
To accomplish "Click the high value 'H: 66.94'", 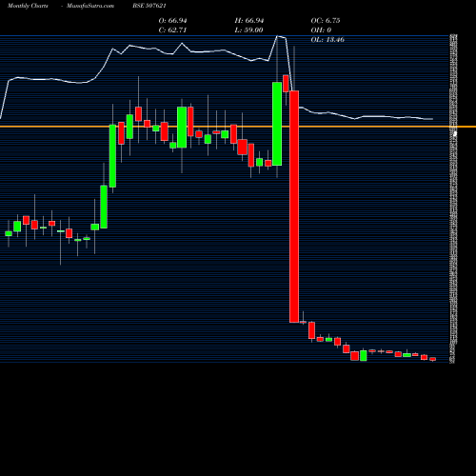I will click(249, 21).
